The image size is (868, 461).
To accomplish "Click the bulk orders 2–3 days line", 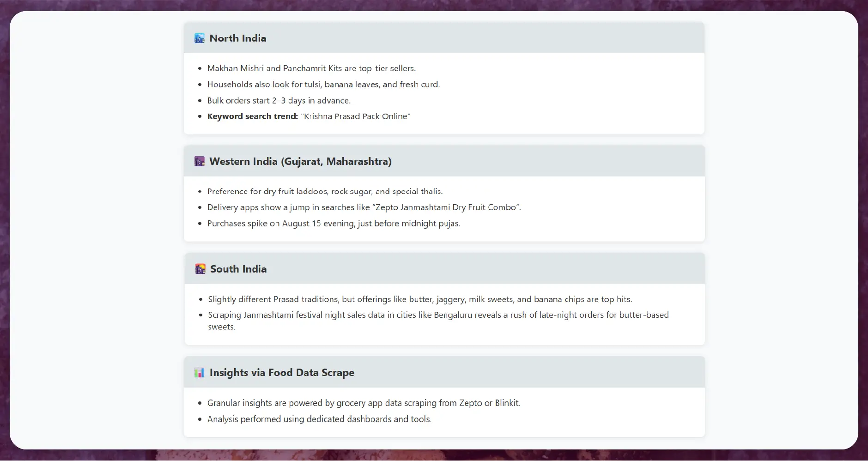I will [x=279, y=101].
